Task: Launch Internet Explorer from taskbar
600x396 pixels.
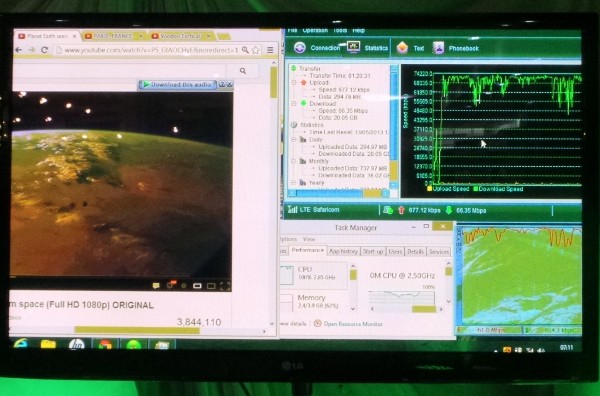Action: 20,344
